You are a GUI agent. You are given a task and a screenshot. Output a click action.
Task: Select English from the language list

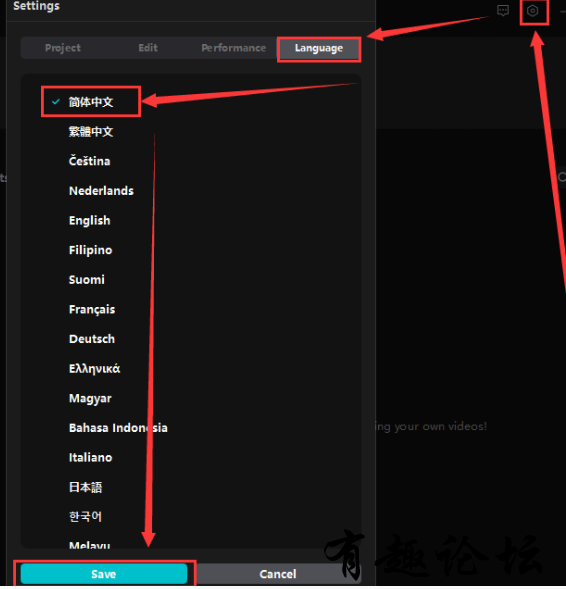click(x=90, y=220)
